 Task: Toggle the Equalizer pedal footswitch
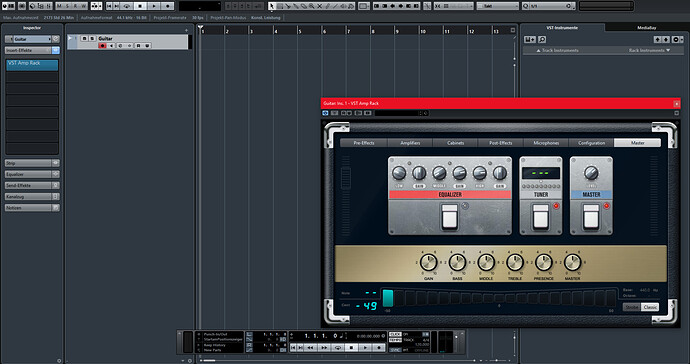click(449, 217)
